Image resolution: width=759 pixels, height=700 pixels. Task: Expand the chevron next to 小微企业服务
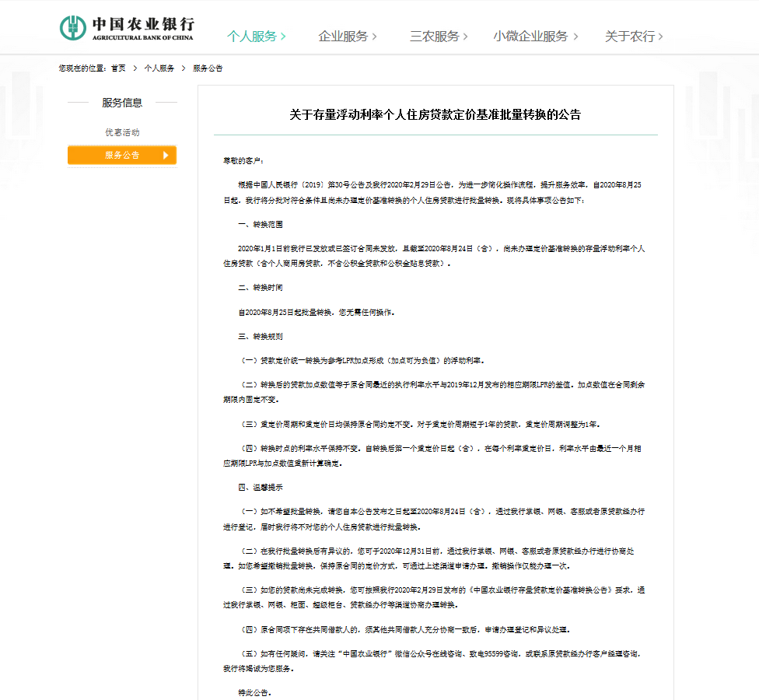(x=575, y=35)
